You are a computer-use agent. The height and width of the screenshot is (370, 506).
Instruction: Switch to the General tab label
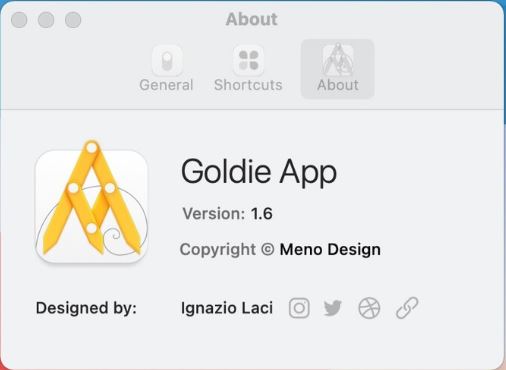click(x=166, y=85)
